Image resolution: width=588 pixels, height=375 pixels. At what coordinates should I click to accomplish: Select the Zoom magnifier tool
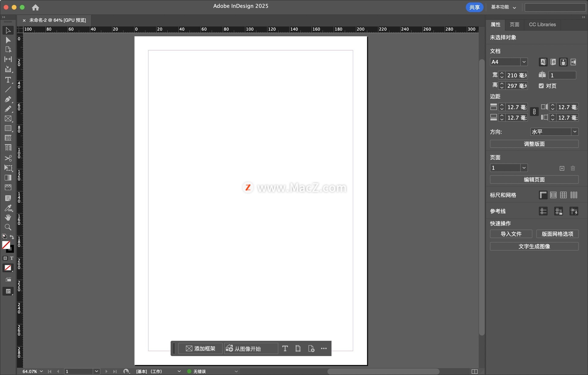pos(8,227)
